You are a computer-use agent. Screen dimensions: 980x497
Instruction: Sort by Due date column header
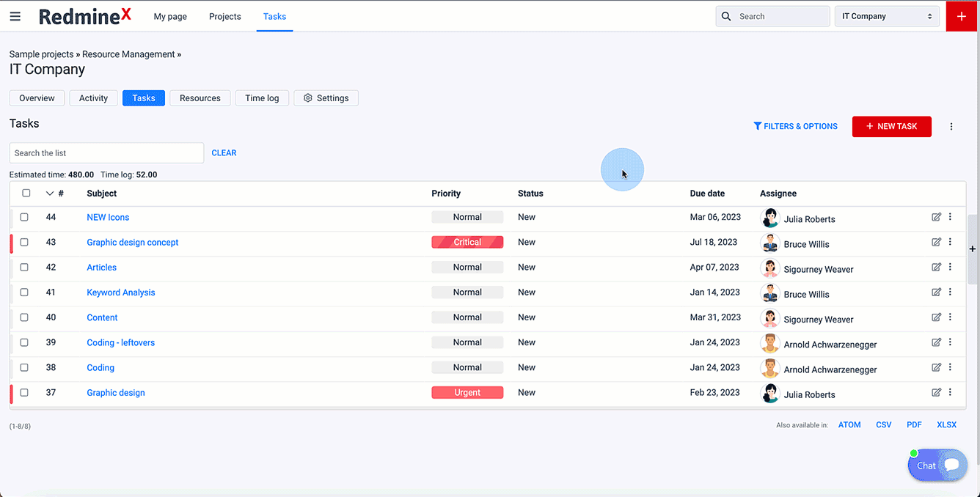click(707, 194)
